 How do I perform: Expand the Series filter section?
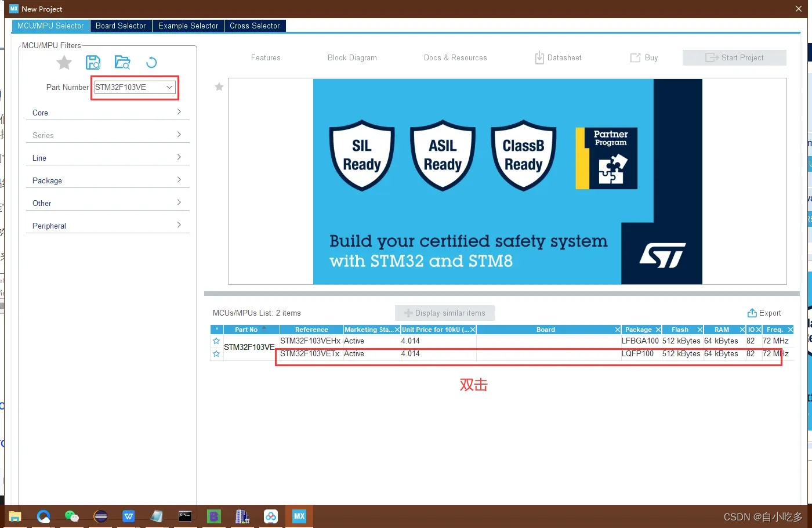click(x=107, y=135)
